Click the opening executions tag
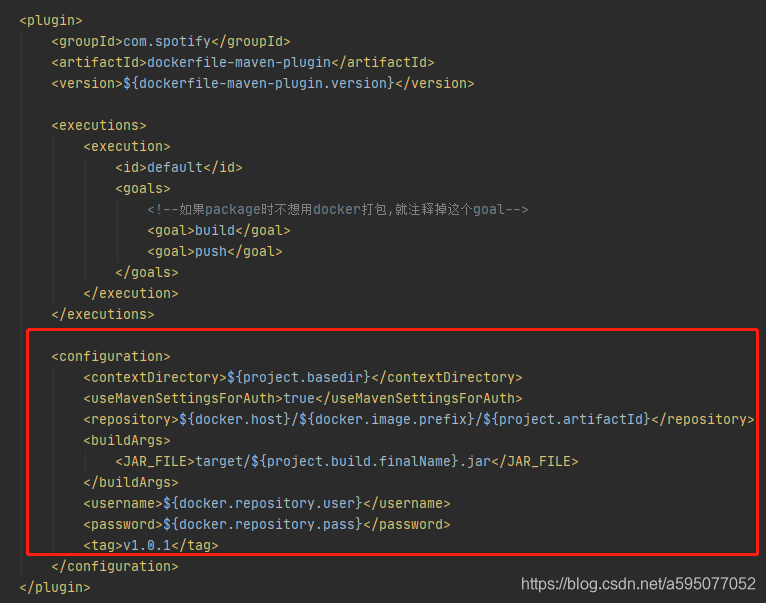766x603 pixels. click(99, 126)
